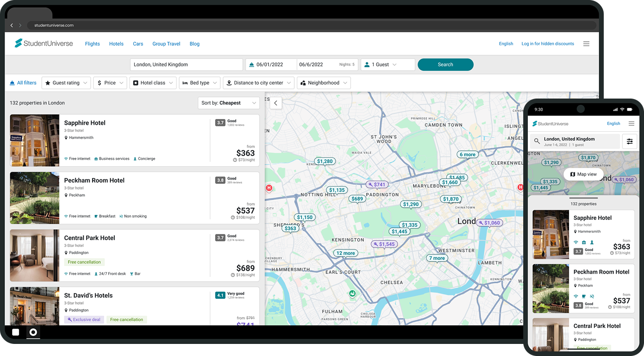Click the StudentUniverse logo in desktop header
The image size is (644, 356).
pos(44,43)
